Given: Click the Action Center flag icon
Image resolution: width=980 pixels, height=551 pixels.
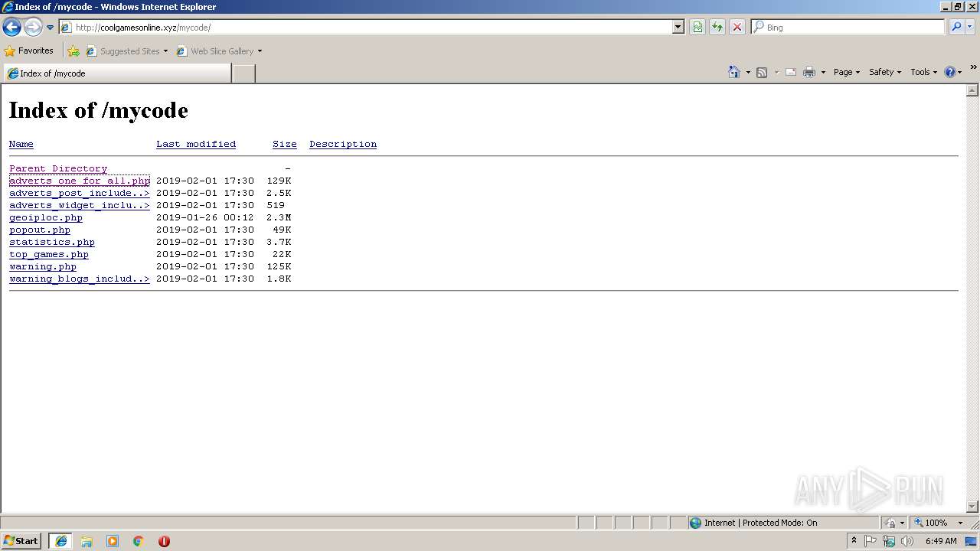Looking at the screenshot, I should (871, 541).
